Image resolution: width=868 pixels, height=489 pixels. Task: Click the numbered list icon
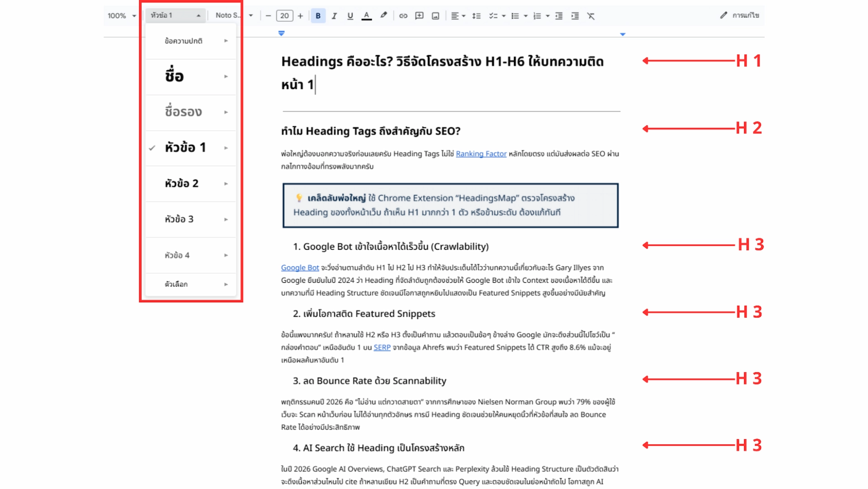pos(537,16)
